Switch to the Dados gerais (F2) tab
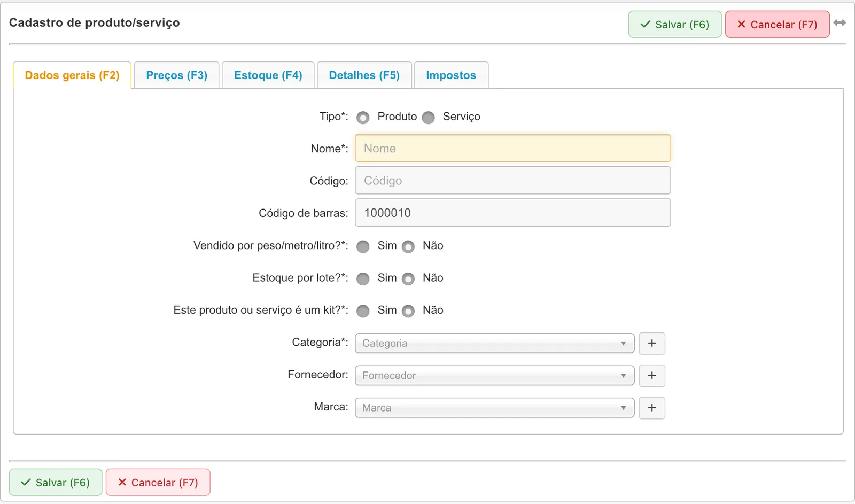855x504 pixels. 72,75
